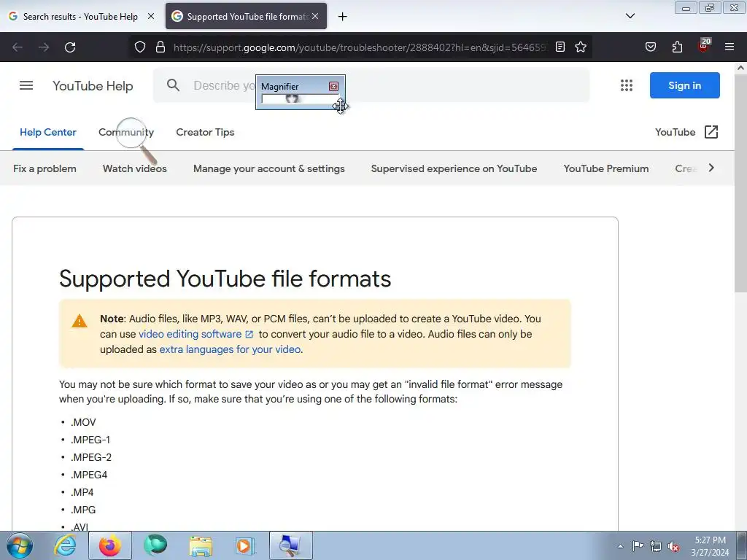Click the page scrollbar up arrow
The width and height of the screenshot is (747, 560).
coord(740,68)
